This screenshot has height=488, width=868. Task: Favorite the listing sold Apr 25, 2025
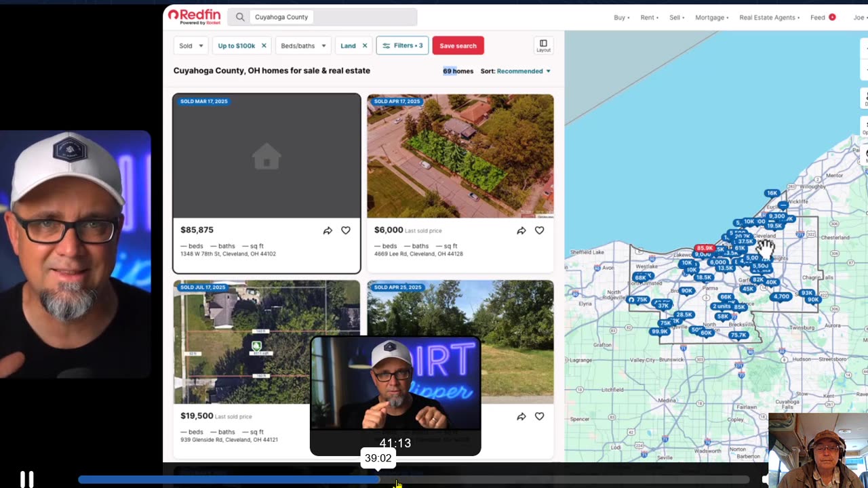539,417
